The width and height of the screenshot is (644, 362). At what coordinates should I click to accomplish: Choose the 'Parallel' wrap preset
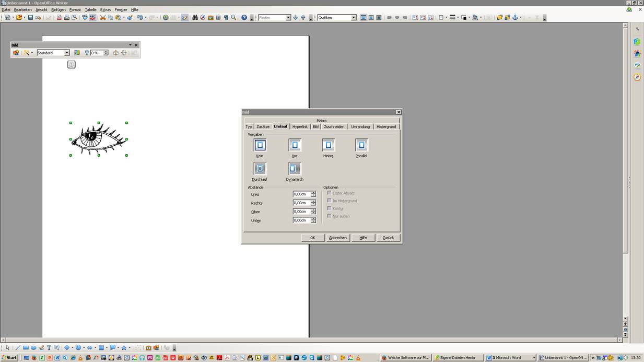pos(361,145)
